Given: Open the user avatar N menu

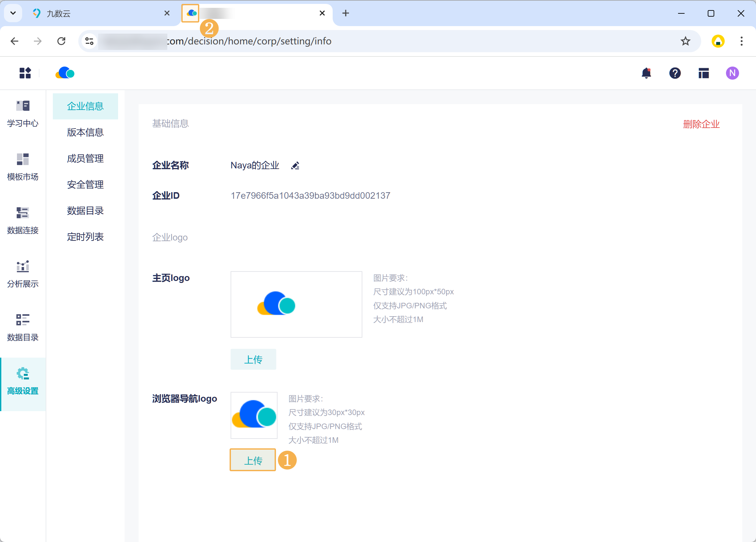Looking at the screenshot, I should (x=732, y=73).
